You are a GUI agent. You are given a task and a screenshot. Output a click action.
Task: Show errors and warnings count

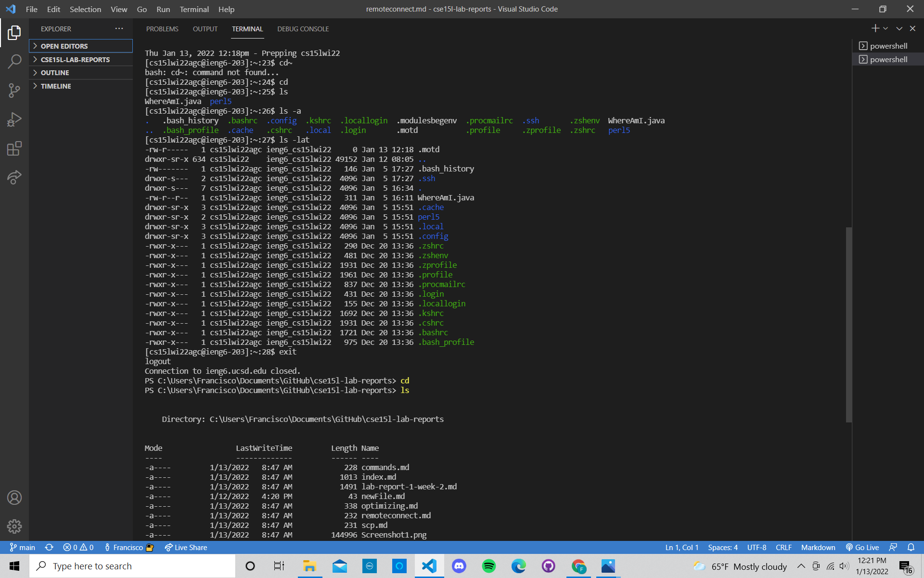[78, 547]
